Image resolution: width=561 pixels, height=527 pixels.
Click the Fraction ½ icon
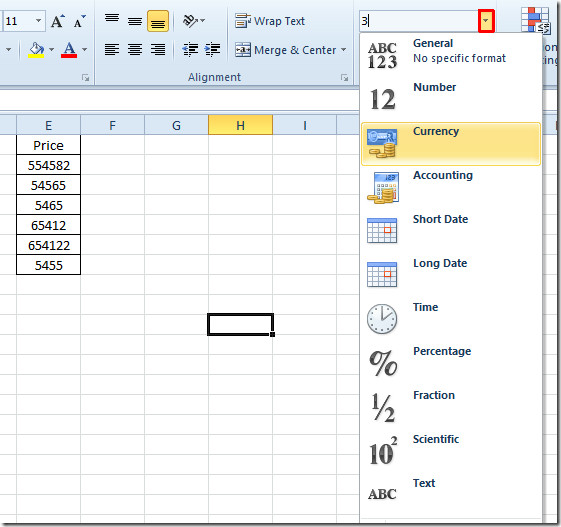383,407
